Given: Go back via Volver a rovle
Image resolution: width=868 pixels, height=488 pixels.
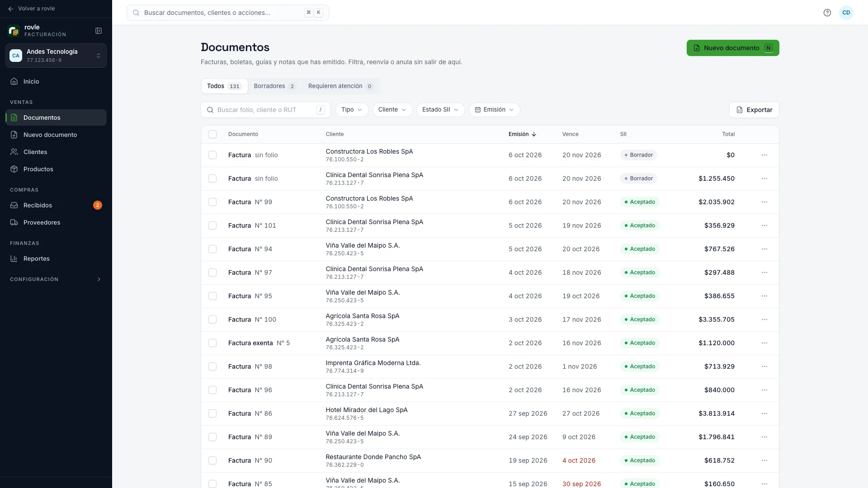Looking at the screenshot, I should [31, 9].
